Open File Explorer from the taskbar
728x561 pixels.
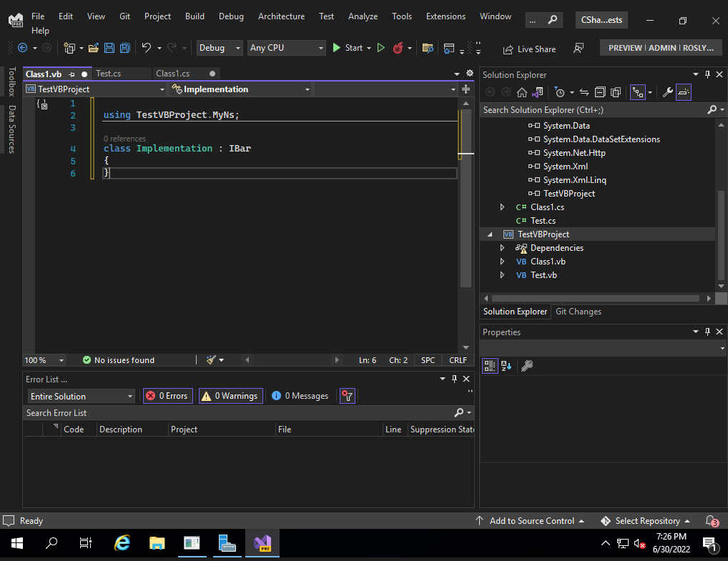click(x=157, y=542)
